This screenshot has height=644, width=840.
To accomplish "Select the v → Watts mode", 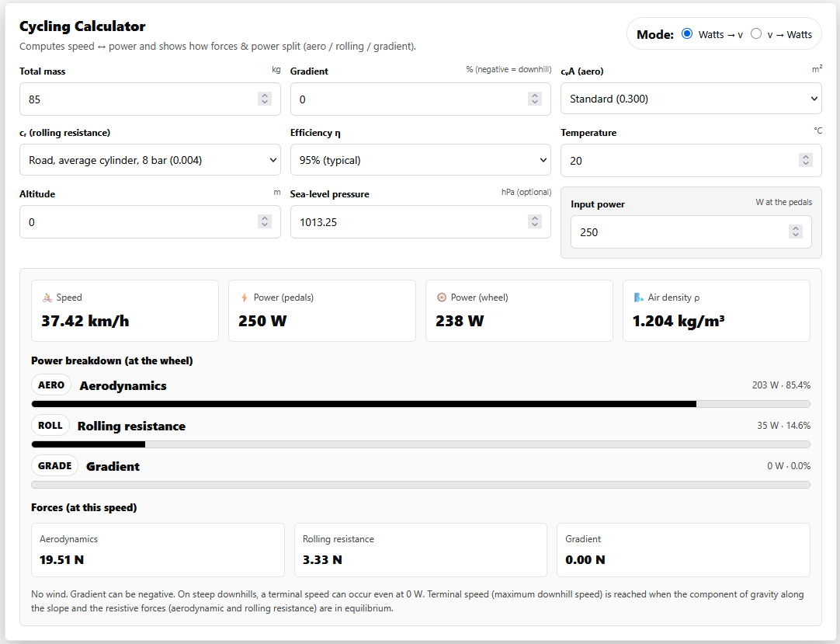I will point(756,34).
